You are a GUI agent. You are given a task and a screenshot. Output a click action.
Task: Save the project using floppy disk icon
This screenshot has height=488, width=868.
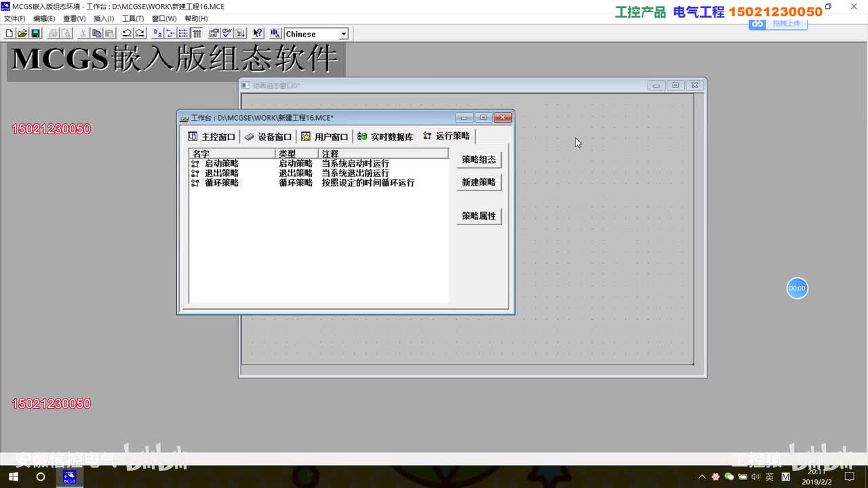click(35, 33)
